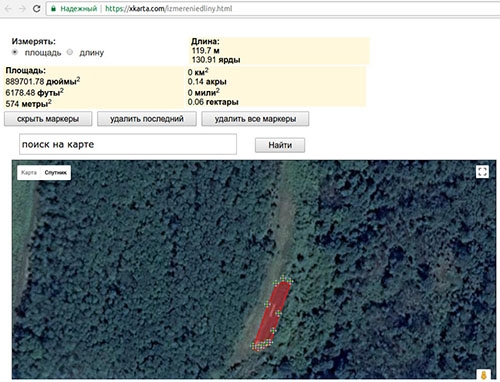Click the Street View pegman icon
The width and height of the screenshot is (500, 382).
pyautogui.click(x=483, y=375)
